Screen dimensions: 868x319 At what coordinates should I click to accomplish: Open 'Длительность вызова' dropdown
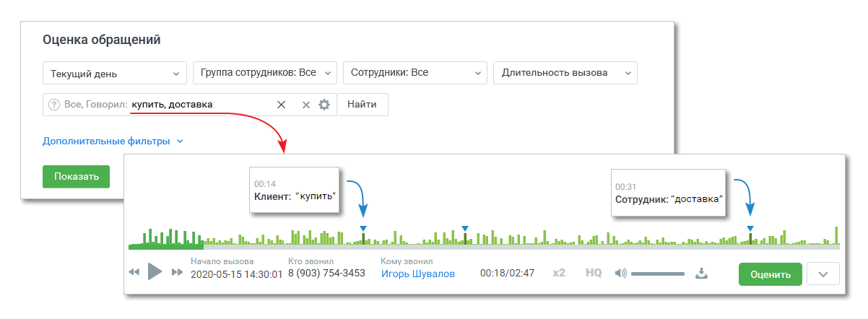565,73
